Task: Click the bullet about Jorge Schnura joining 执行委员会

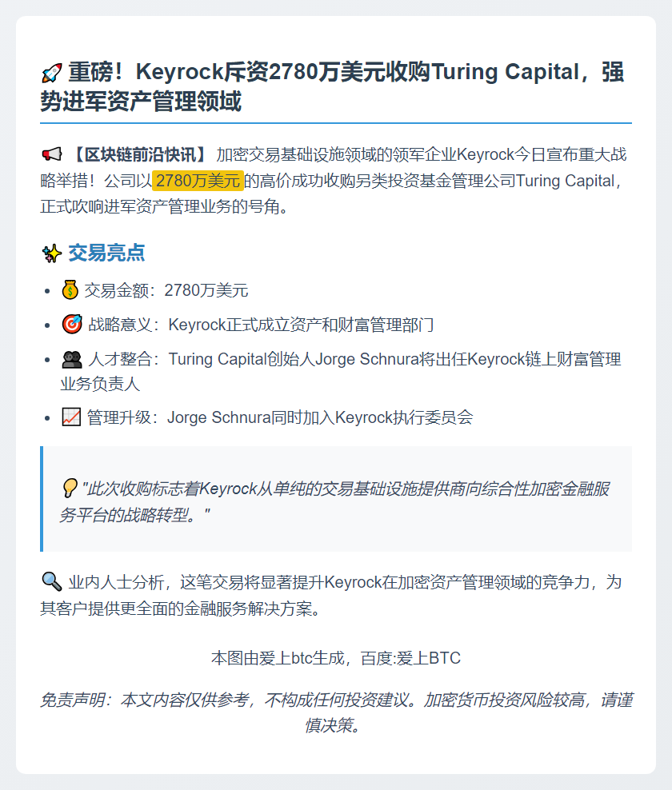Action: point(280,417)
